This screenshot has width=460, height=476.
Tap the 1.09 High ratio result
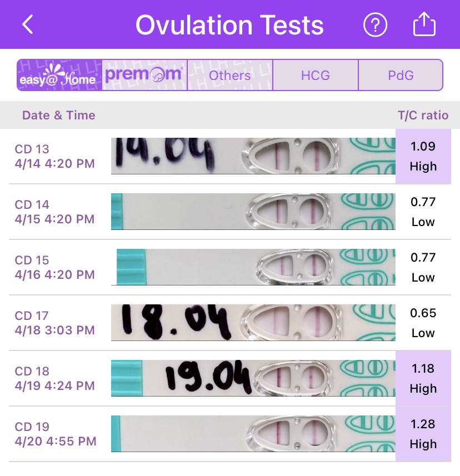pos(423,156)
